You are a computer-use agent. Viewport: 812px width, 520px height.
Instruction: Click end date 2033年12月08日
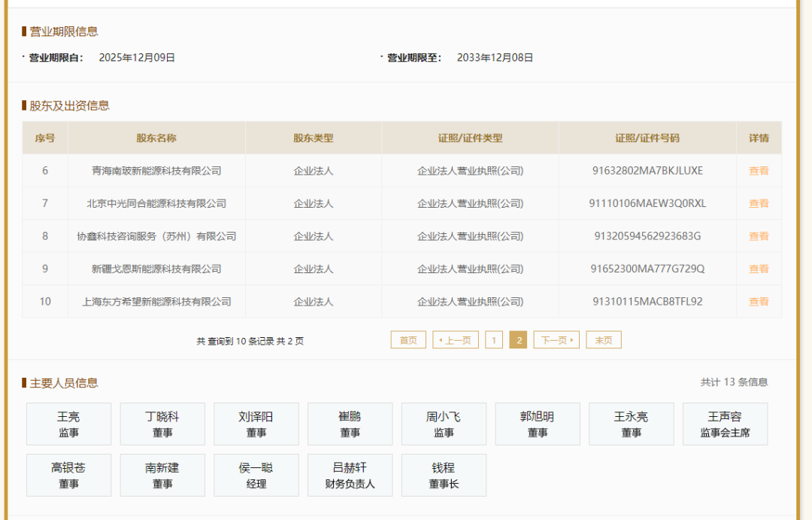click(495, 57)
